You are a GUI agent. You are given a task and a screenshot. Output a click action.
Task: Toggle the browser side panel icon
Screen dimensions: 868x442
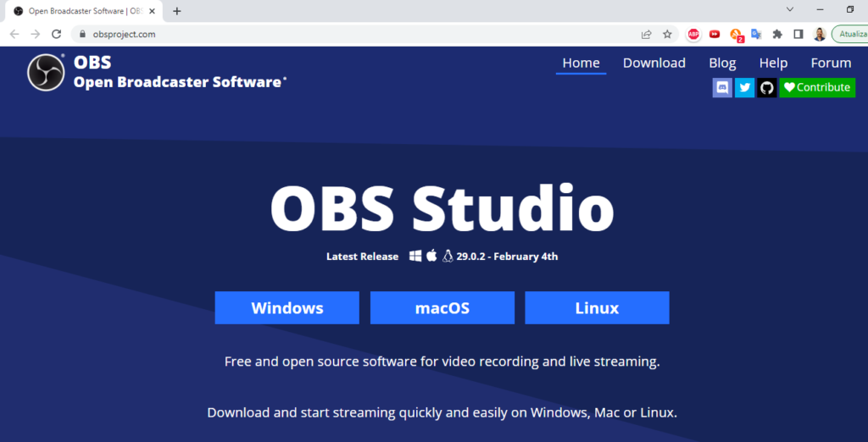(798, 35)
